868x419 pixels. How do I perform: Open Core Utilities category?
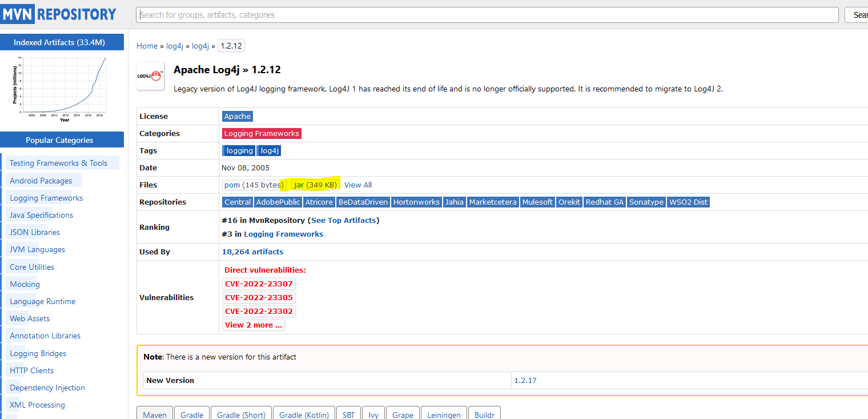pyautogui.click(x=32, y=267)
